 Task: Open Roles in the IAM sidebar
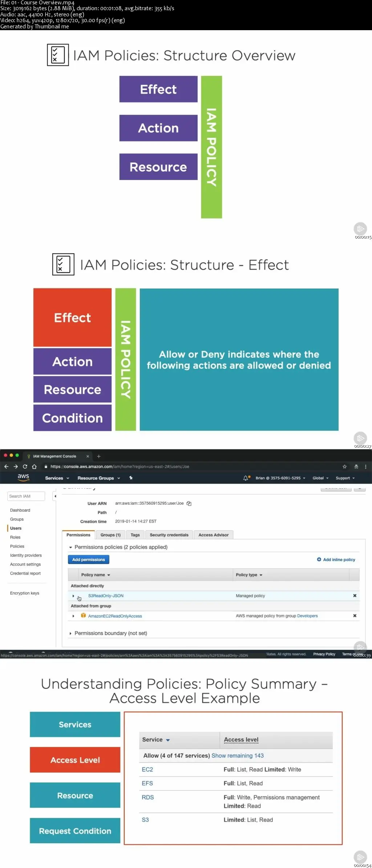click(x=15, y=537)
